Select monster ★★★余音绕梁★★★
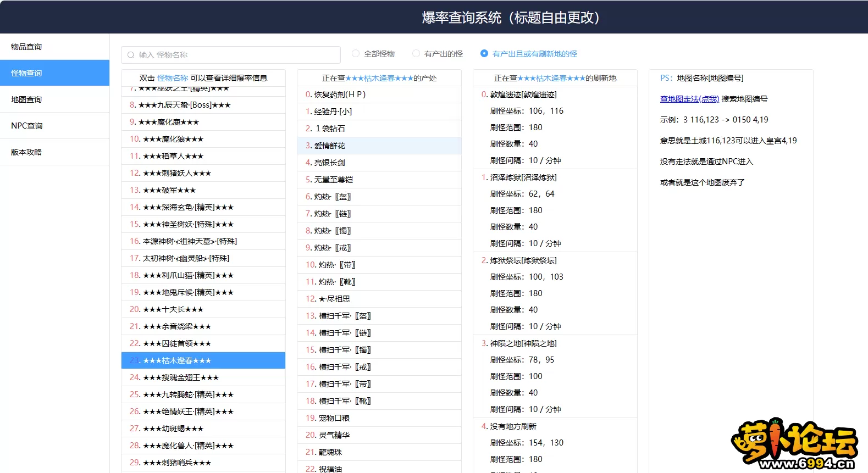The image size is (868, 473). [x=203, y=326]
